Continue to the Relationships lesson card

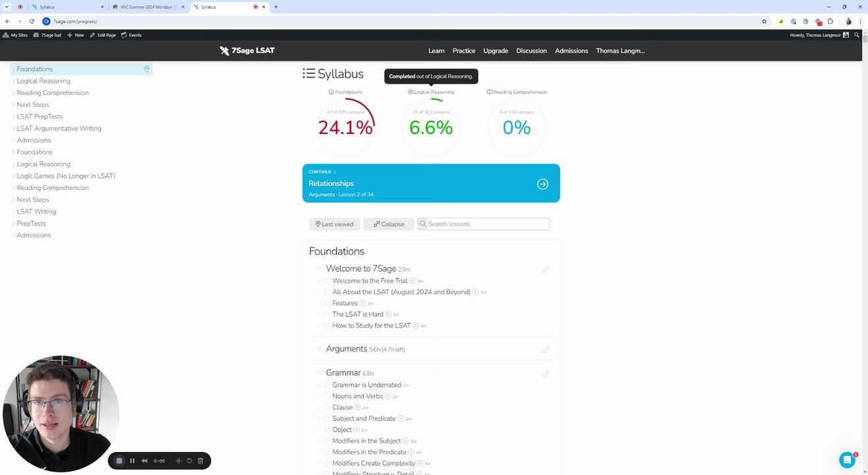click(x=431, y=183)
